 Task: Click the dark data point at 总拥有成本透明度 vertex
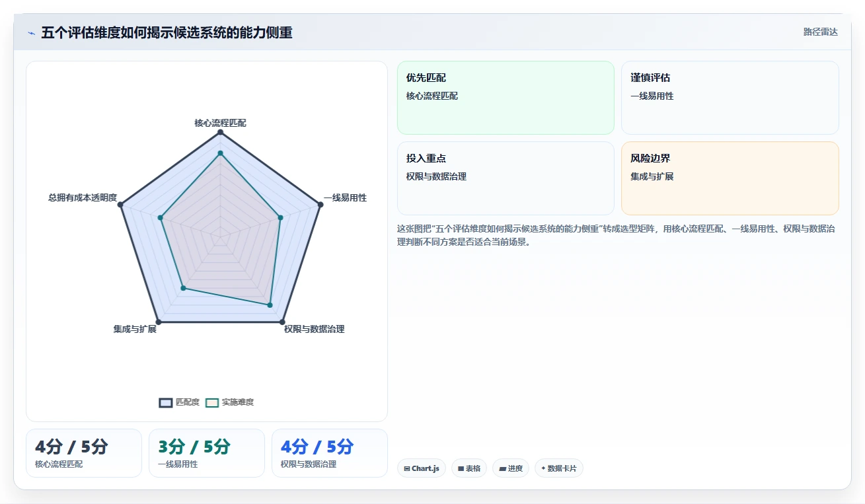[120, 205]
